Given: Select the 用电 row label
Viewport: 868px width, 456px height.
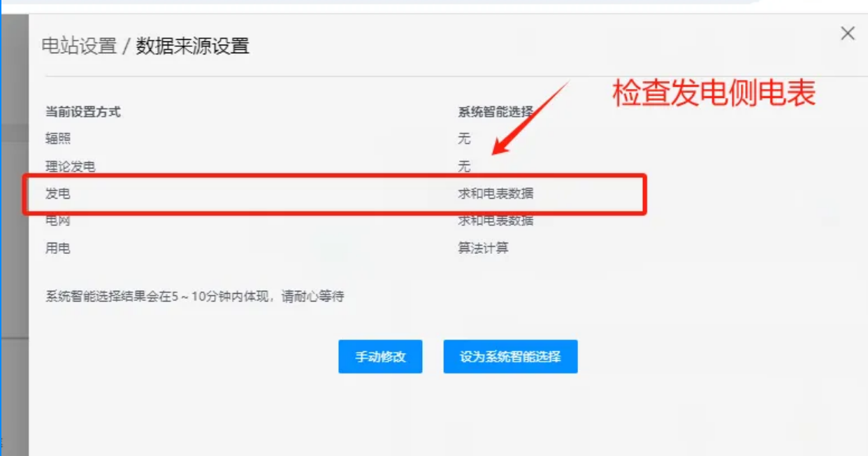Looking at the screenshot, I should tap(58, 248).
